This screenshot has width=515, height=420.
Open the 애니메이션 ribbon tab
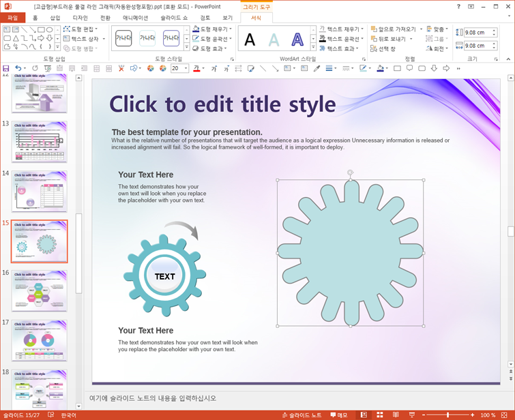point(135,18)
